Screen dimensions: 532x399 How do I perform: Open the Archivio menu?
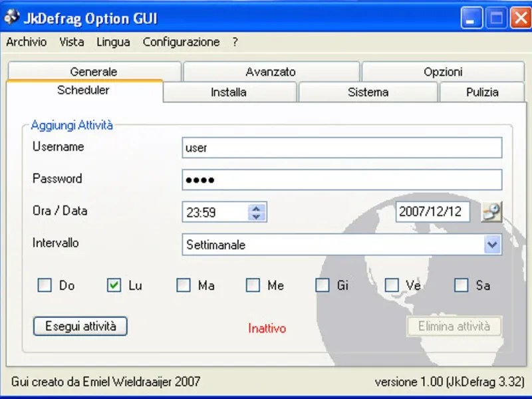27,42
